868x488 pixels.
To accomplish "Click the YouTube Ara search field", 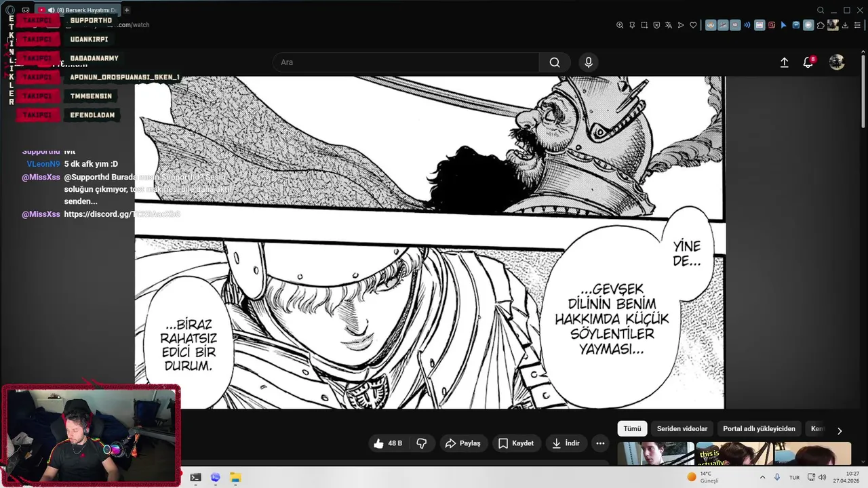I will [406, 62].
